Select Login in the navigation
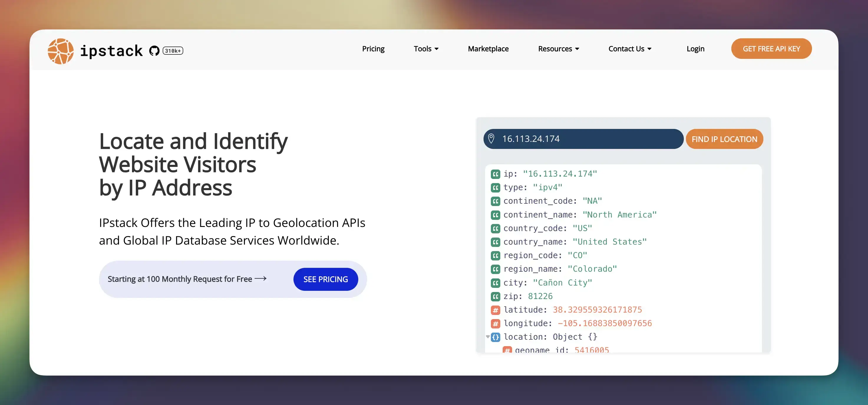868x405 pixels. (695, 49)
